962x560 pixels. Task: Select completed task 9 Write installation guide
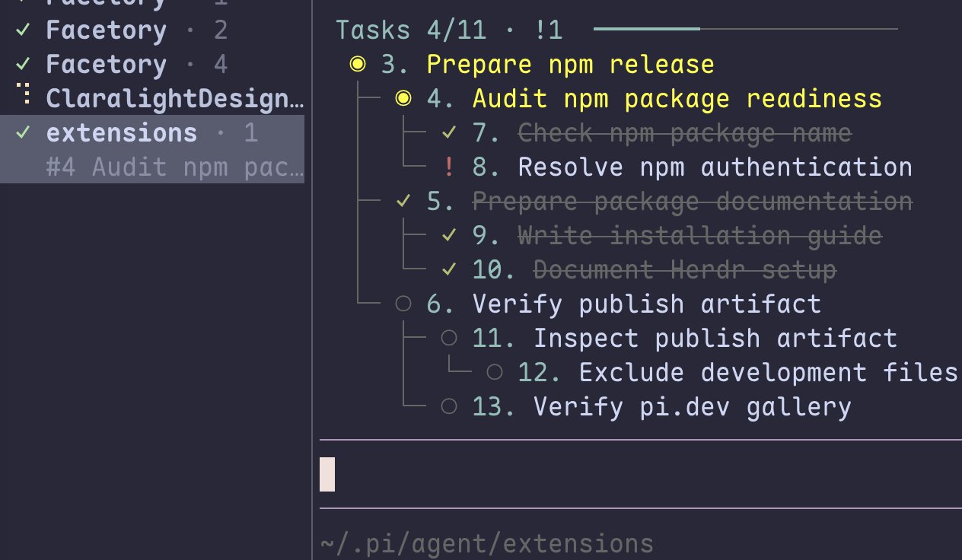coord(677,235)
